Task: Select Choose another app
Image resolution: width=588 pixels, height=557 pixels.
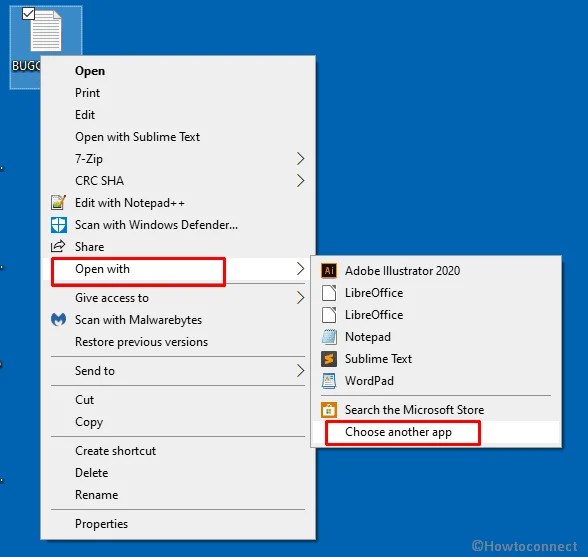Action: click(x=436, y=432)
